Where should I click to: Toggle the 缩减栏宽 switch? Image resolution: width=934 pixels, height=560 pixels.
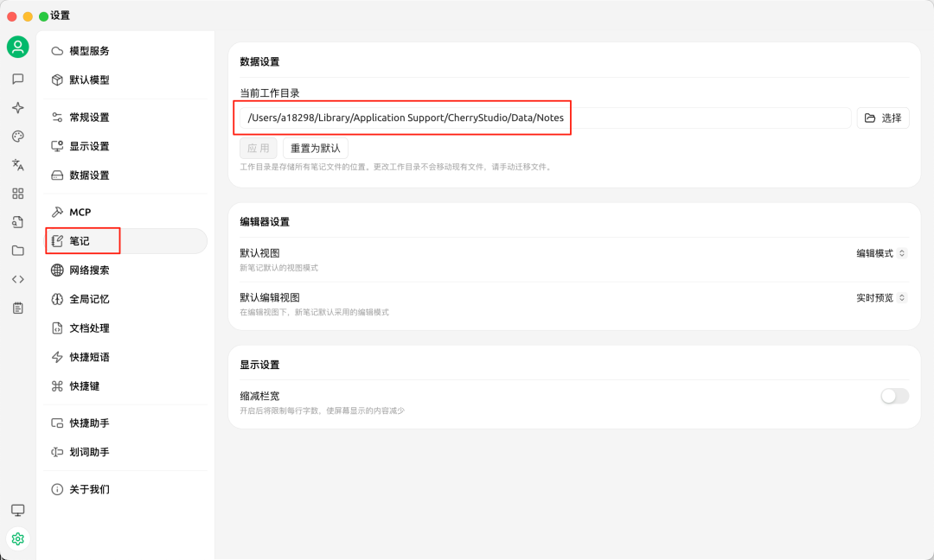[x=894, y=396]
